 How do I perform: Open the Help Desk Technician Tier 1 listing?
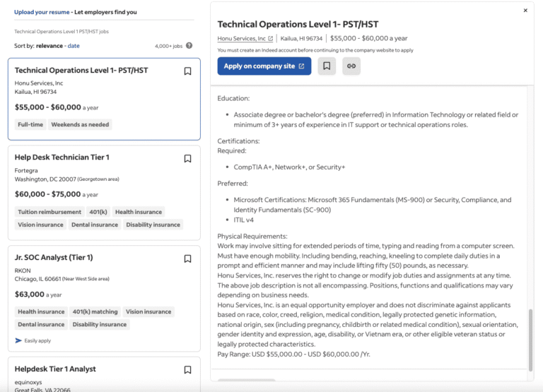point(62,158)
